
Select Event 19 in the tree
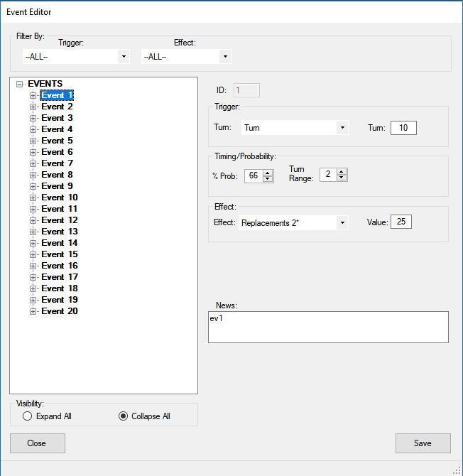coord(60,300)
